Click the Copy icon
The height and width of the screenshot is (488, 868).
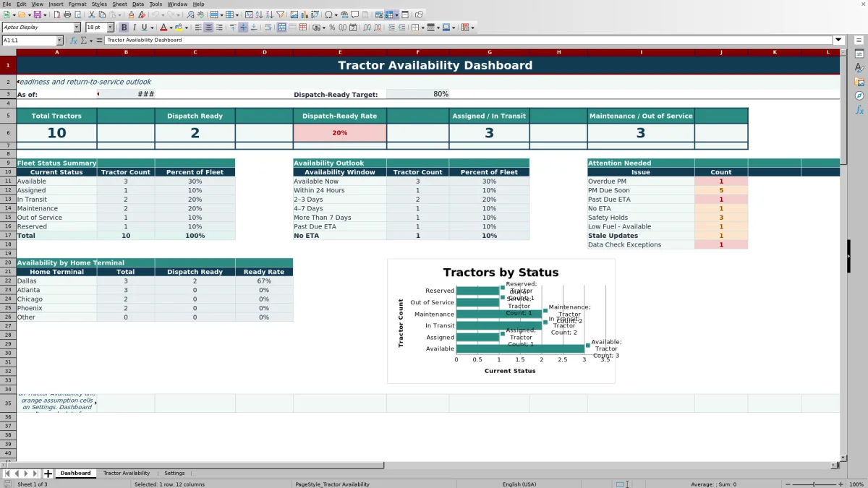point(102,14)
